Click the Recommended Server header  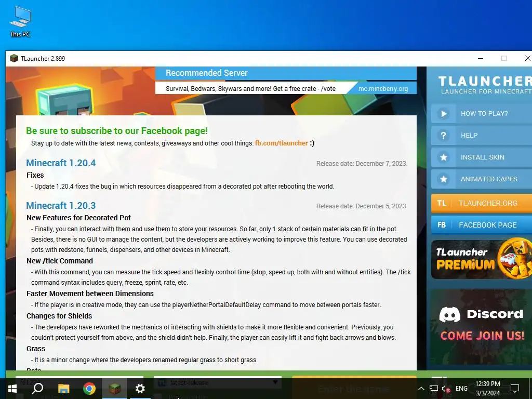[207, 73]
